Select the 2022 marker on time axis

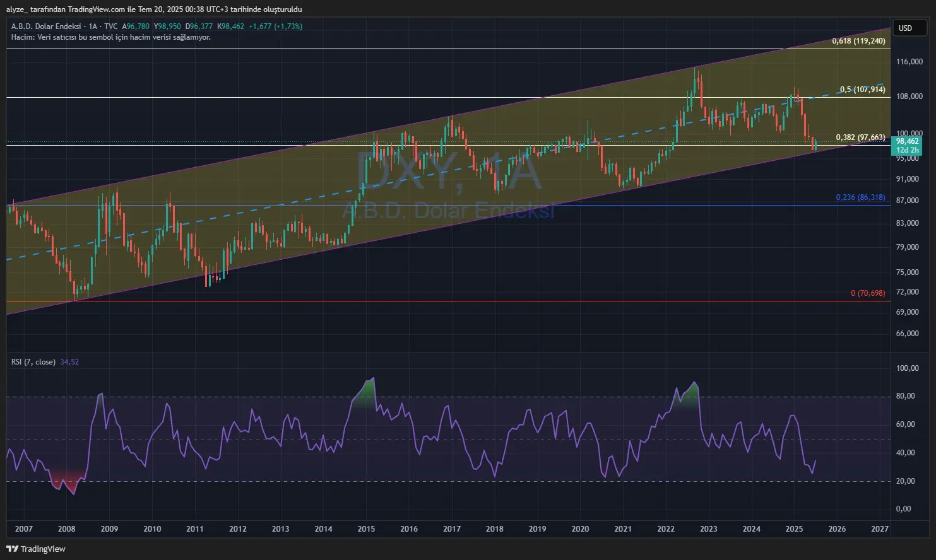[x=666, y=529]
